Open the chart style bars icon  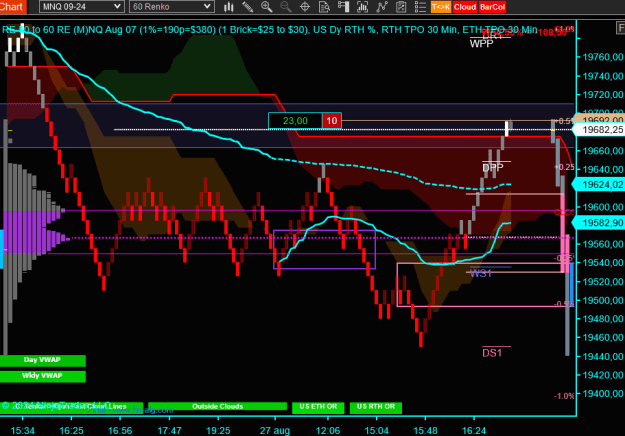[228, 7]
